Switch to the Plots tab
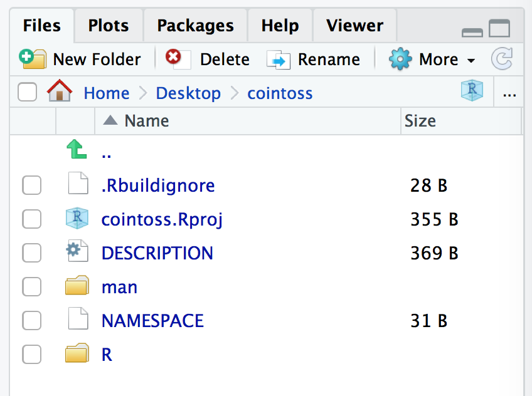The image size is (532, 396). (x=109, y=26)
